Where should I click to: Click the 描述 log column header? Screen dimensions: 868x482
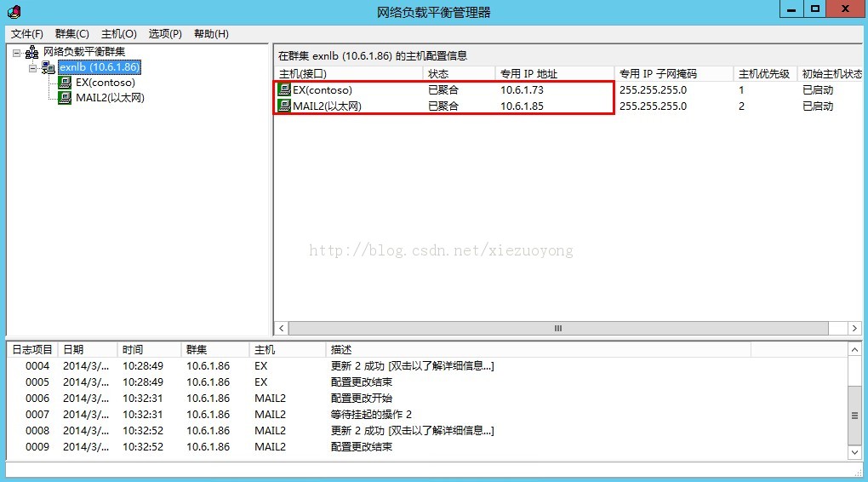[x=538, y=350]
